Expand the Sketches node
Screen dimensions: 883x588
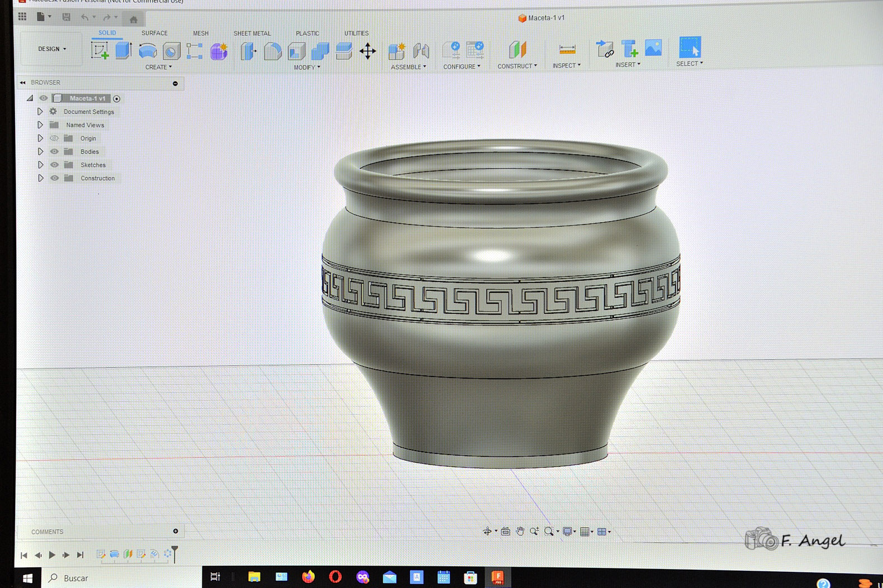tap(40, 165)
